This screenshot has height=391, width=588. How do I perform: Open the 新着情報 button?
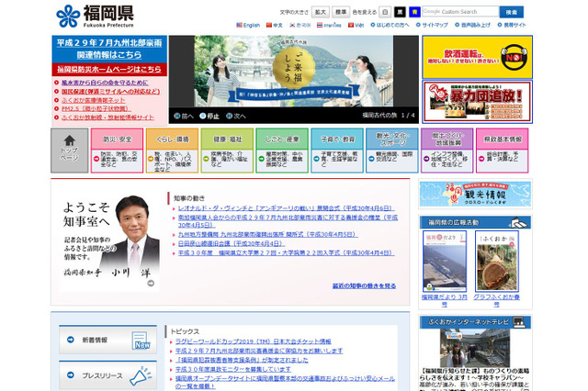(x=108, y=340)
